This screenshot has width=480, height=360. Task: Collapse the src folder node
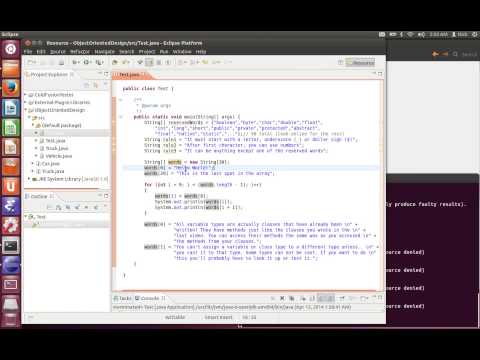[29, 118]
